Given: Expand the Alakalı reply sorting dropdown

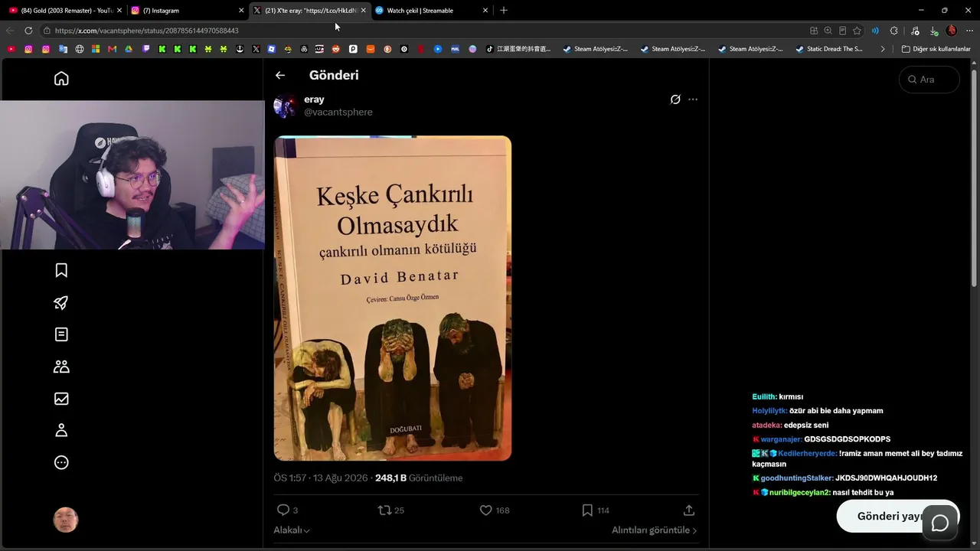Looking at the screenshot, I should [292, 530].
